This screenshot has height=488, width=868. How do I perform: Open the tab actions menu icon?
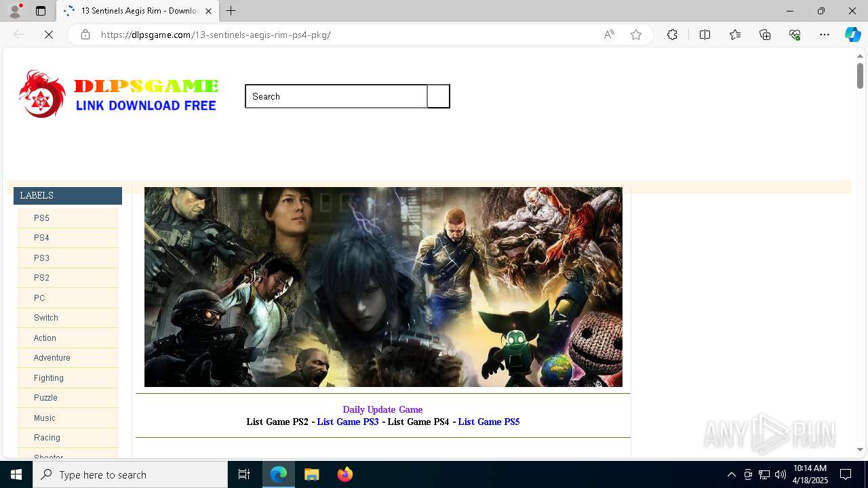[41, 11]
